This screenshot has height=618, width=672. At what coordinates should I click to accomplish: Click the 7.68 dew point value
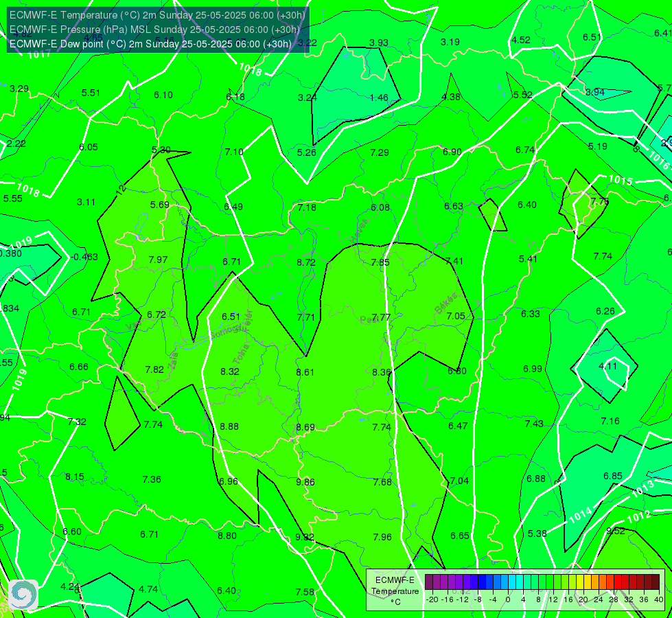[382, 482]
